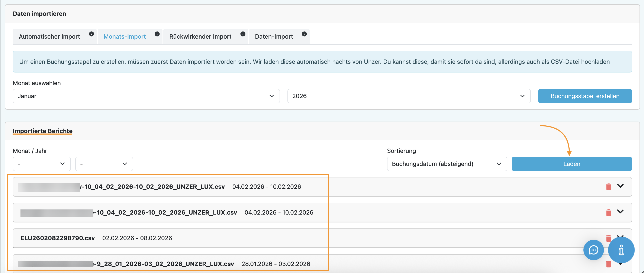Viewport: 644px width, 273px height.
Task: Open the round info help button
Action: pos(621,250)
